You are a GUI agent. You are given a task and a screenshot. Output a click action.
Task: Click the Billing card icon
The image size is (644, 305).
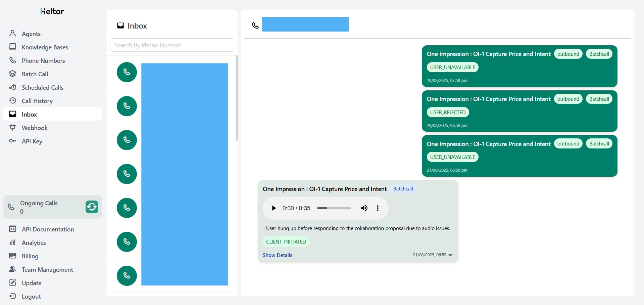(13, 256)
